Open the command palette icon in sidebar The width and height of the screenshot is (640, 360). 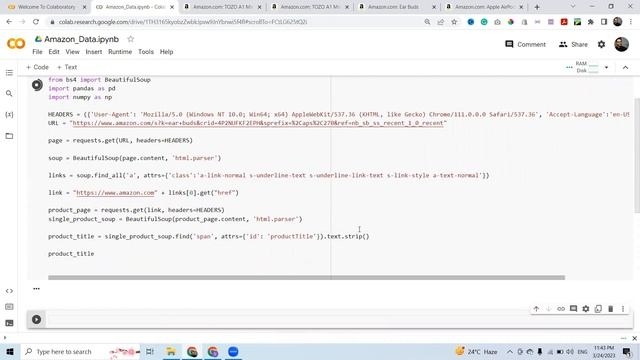9,307
